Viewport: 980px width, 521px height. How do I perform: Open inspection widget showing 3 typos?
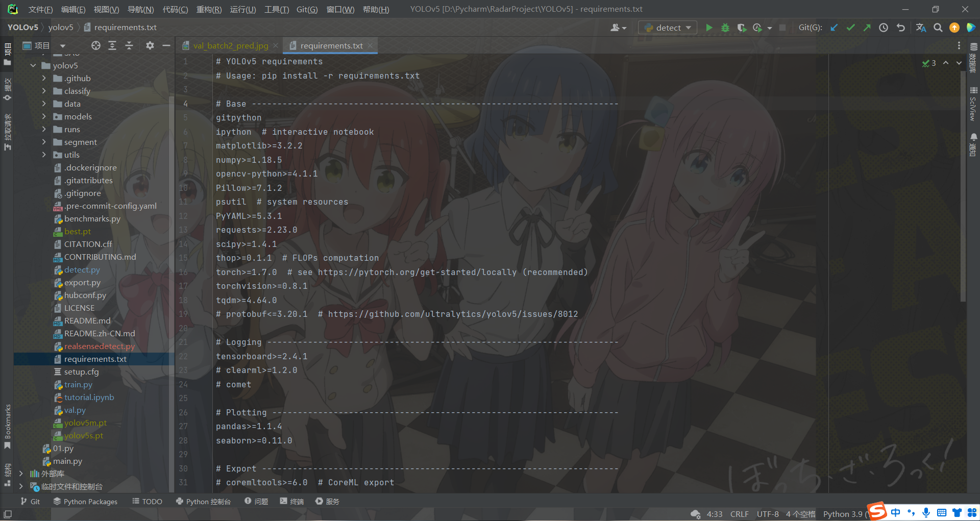[929, 63]
